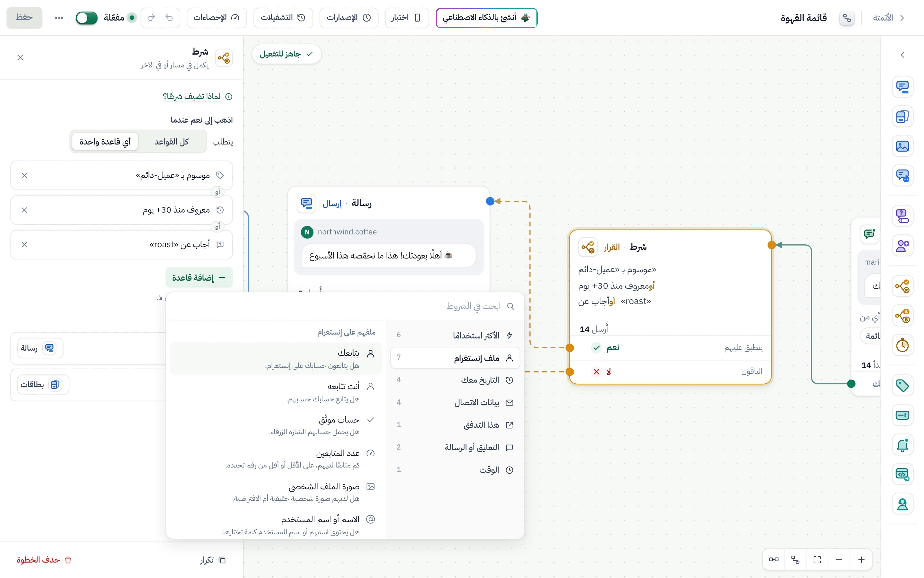924x578 pixels.
Task: Remove the أجاب عن roast rule
Action: pyautogui.click(x=24, y=245)
